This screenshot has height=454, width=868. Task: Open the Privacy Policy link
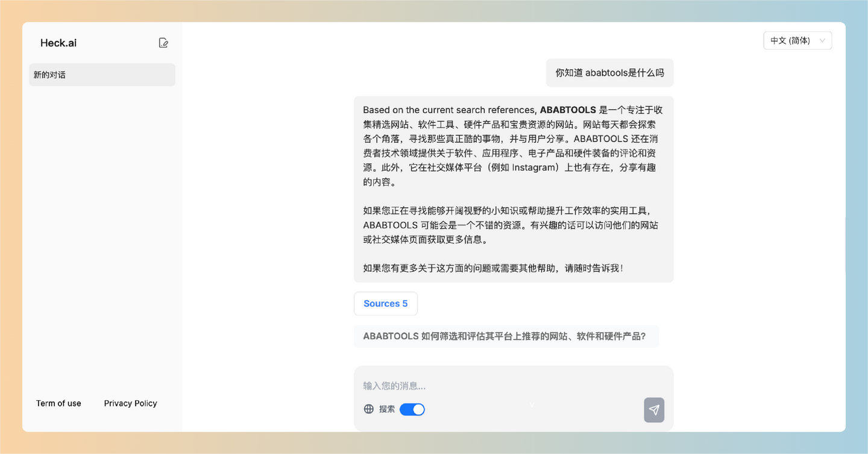point(130,403)
